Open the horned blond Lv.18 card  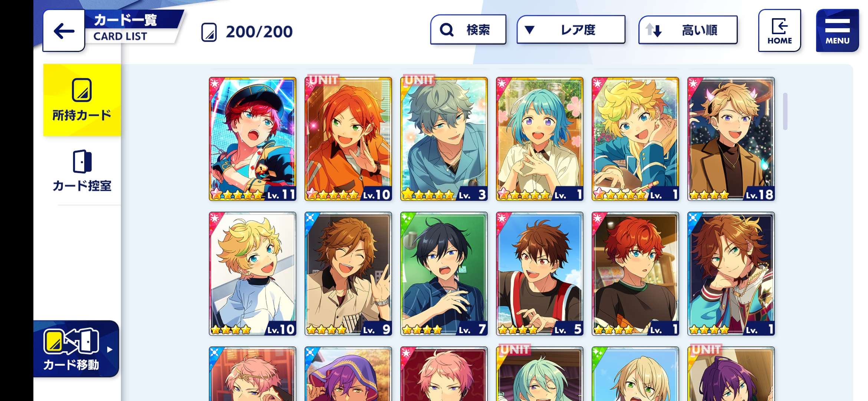coord(731,139)
